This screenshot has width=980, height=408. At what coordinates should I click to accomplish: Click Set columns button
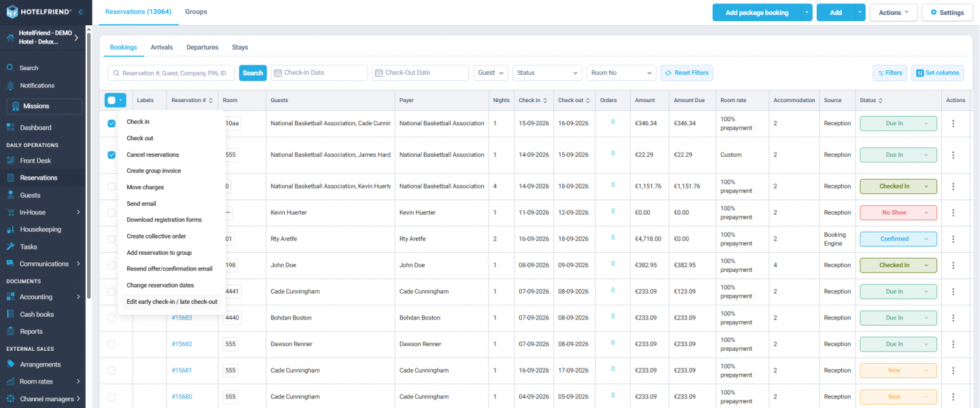tap(938, 73)
